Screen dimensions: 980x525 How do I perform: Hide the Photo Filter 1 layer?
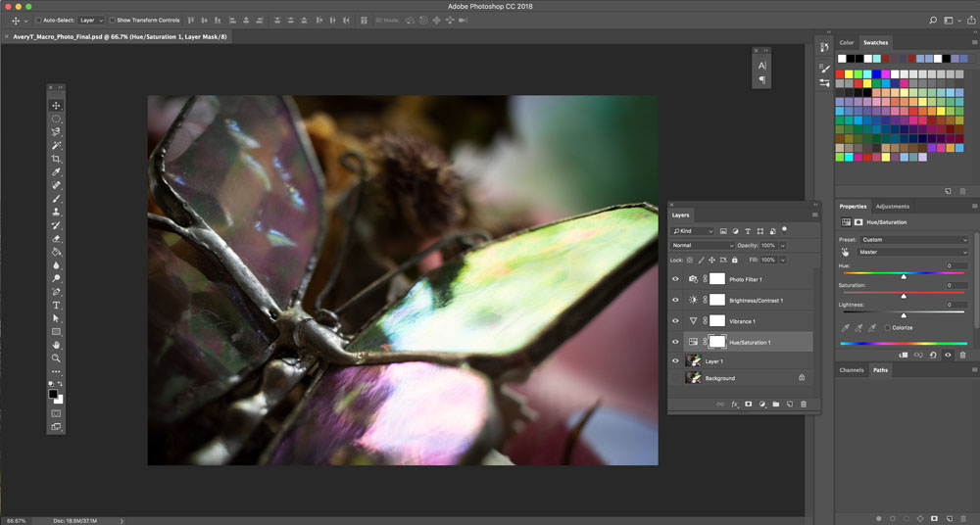[675, 279]
